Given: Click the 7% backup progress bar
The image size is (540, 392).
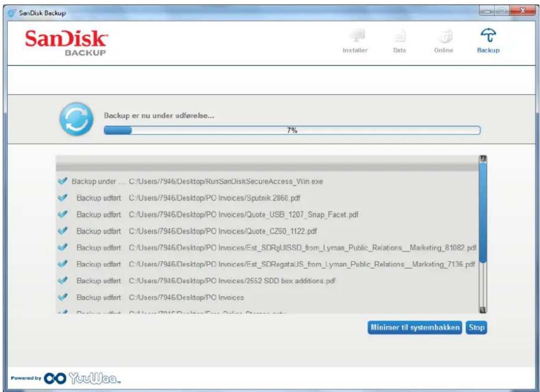Looking at the screenshot, I should [x=292, y=130].
